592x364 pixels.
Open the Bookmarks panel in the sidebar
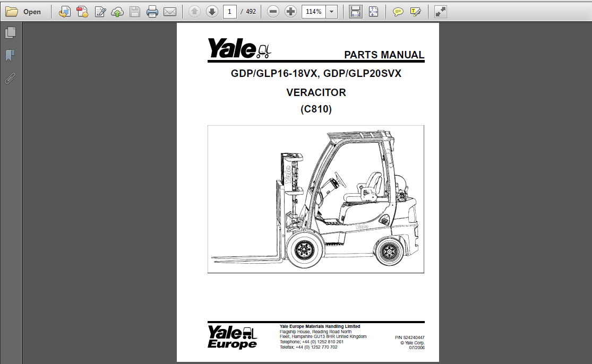coord(11,55)
